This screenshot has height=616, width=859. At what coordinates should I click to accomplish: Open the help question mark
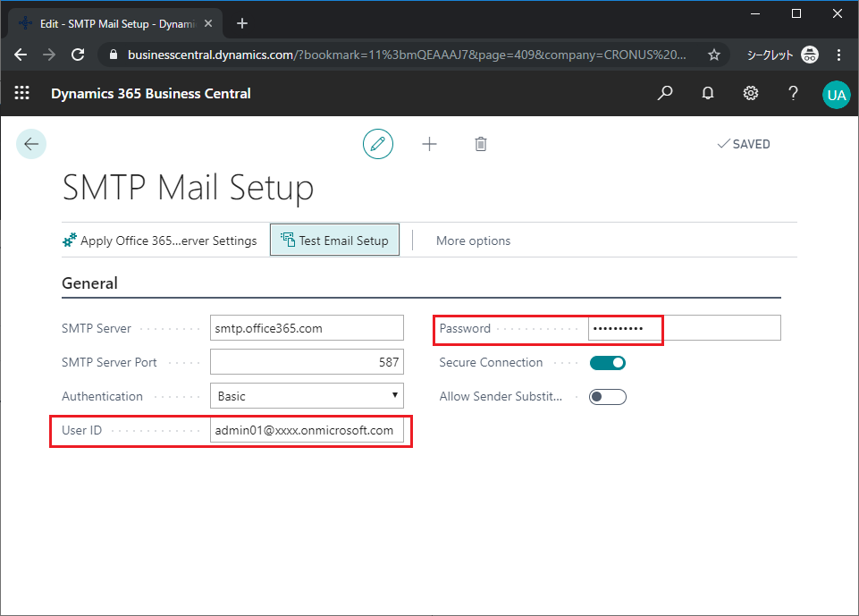[793, 93]
